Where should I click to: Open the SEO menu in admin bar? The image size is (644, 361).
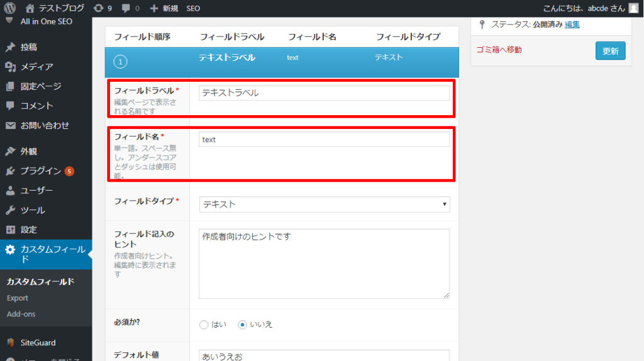pyautogui.click(x=193, y=8)
